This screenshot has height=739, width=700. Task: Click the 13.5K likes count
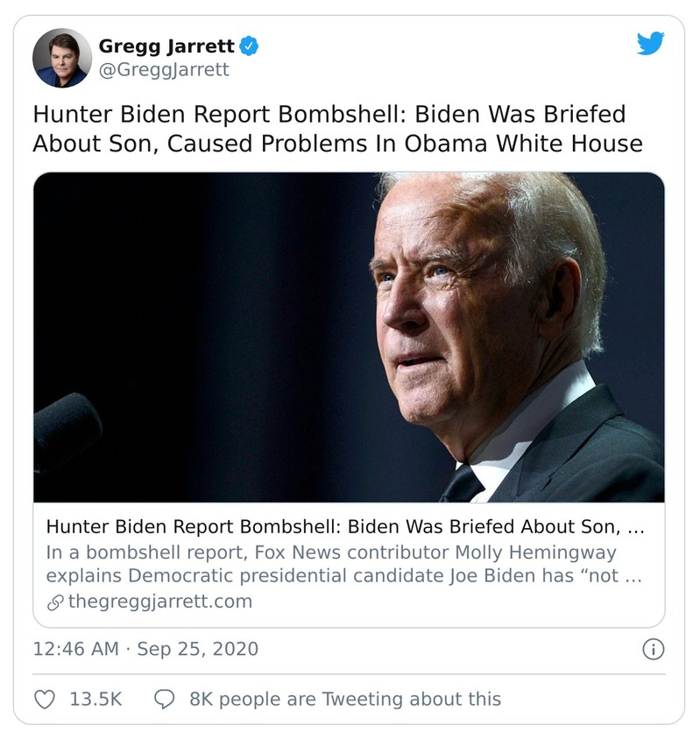[95, 699]
